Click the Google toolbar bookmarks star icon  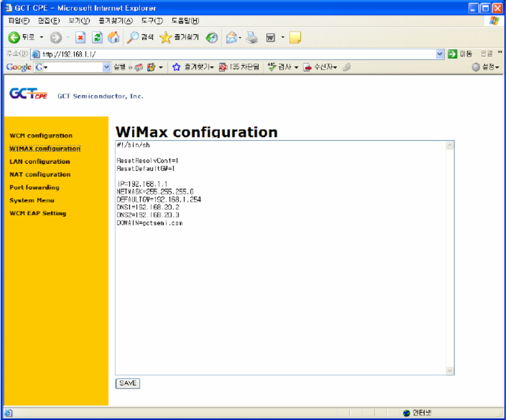pos(176,67)
